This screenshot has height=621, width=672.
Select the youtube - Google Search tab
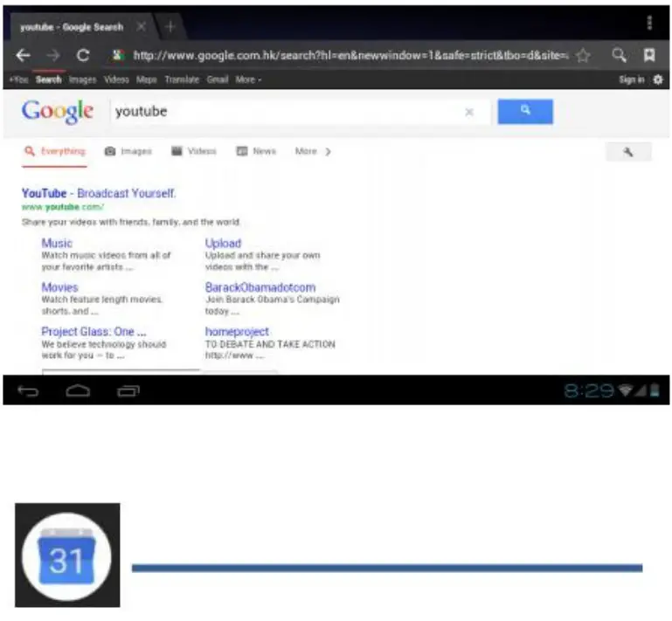pyautogui.click(x=72, y=27)
